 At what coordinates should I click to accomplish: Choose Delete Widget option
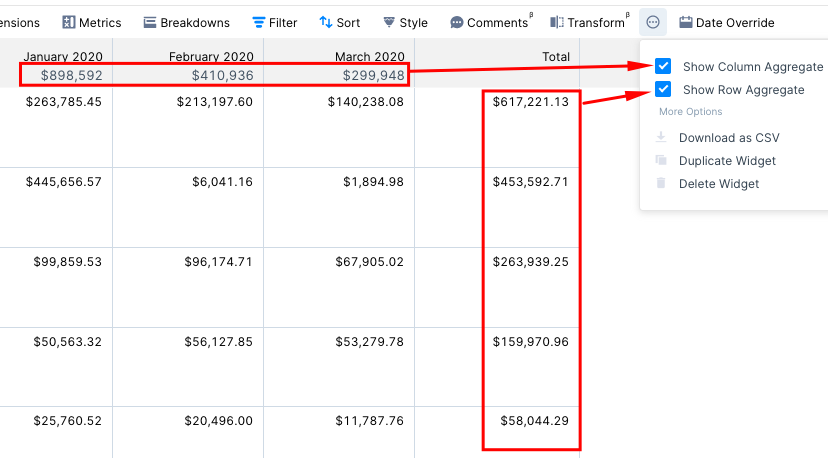pos(719,184)
